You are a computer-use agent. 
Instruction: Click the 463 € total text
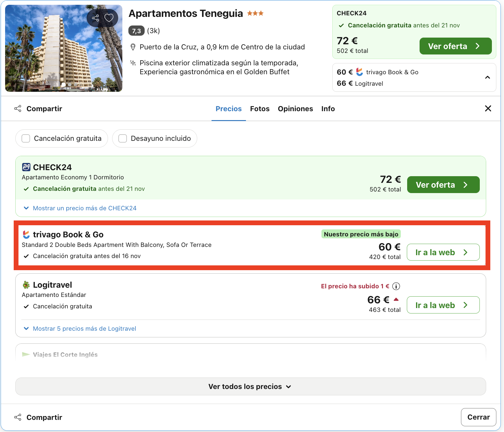[385, 310]
